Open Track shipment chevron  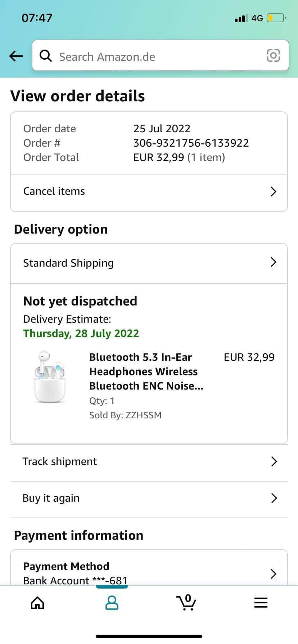click(x=274, y=461)
